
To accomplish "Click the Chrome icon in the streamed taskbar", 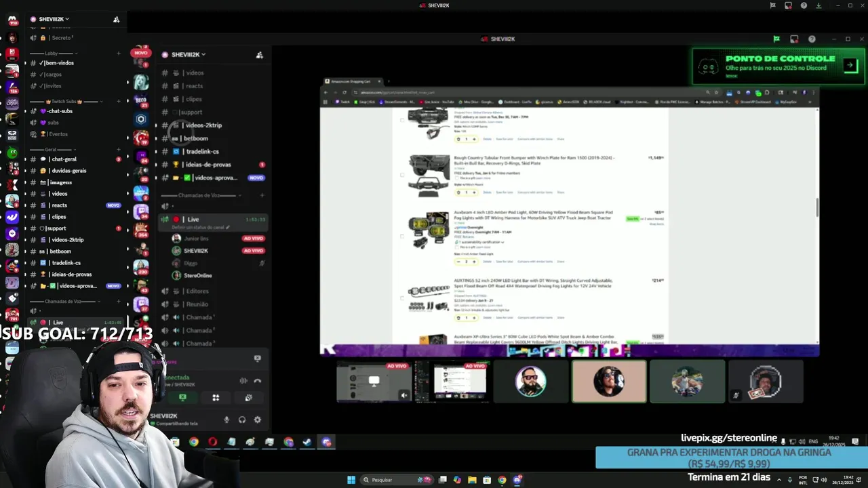I will [194, 442].
